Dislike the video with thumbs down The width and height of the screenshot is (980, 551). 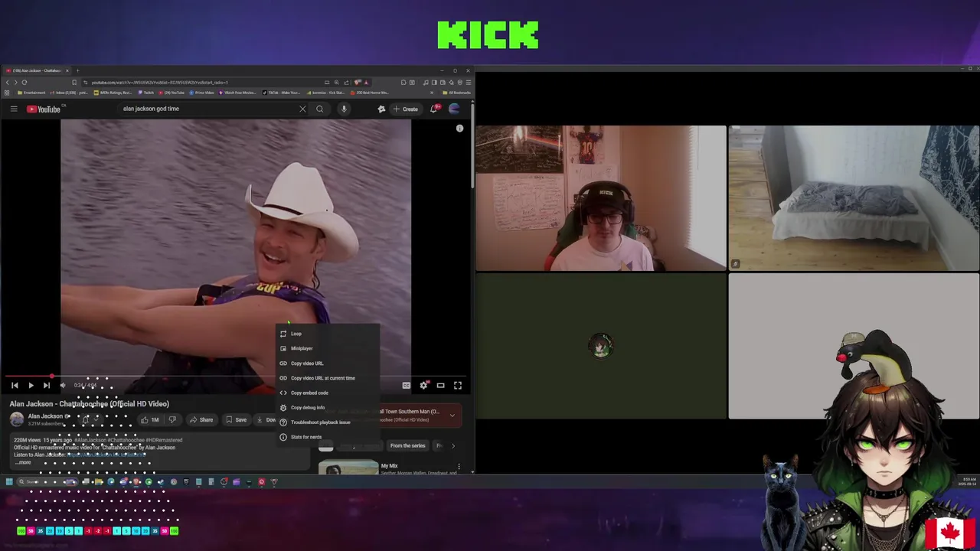[172, 419]
